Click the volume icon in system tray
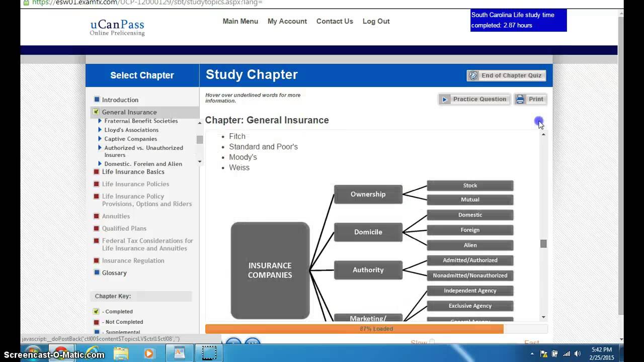This screenshot has height=362, width=644. tap(577, 354)
